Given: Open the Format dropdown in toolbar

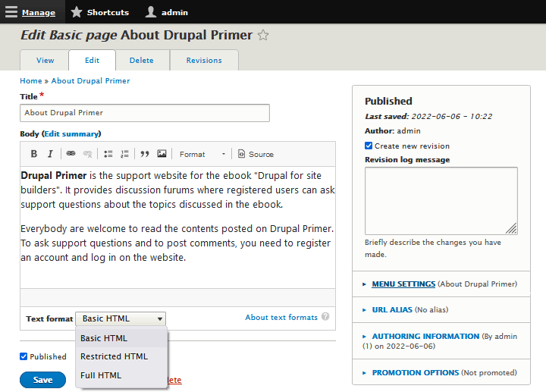Looking at the screenshot, I should (202, 154).
